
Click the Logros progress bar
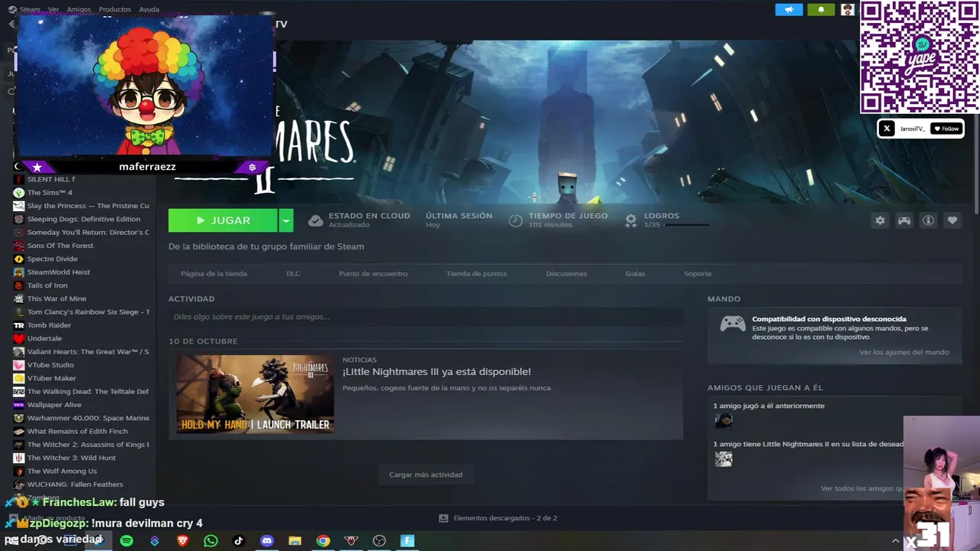(x=685, y=225)
